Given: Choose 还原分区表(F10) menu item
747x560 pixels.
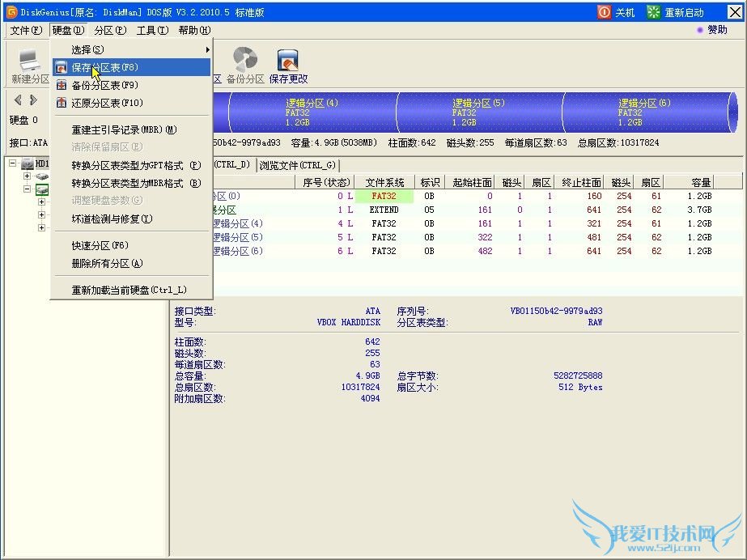Looking at the screenshot, I should [x=131, y=103].
